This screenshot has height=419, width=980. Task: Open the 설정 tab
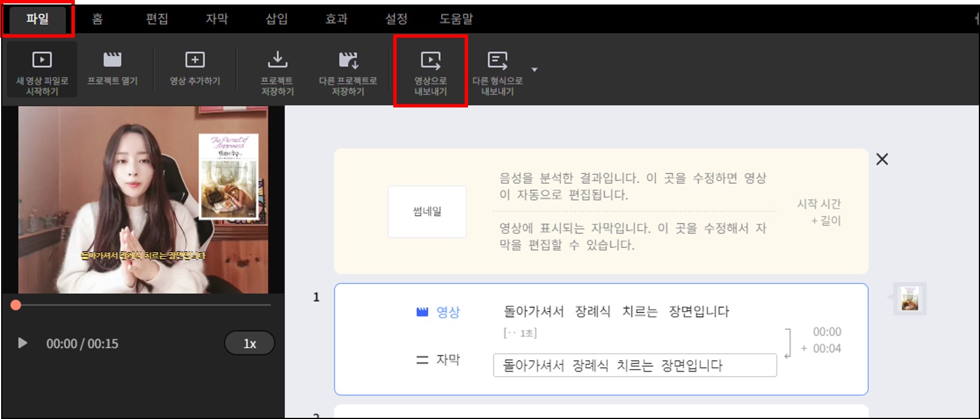point(396,19)
